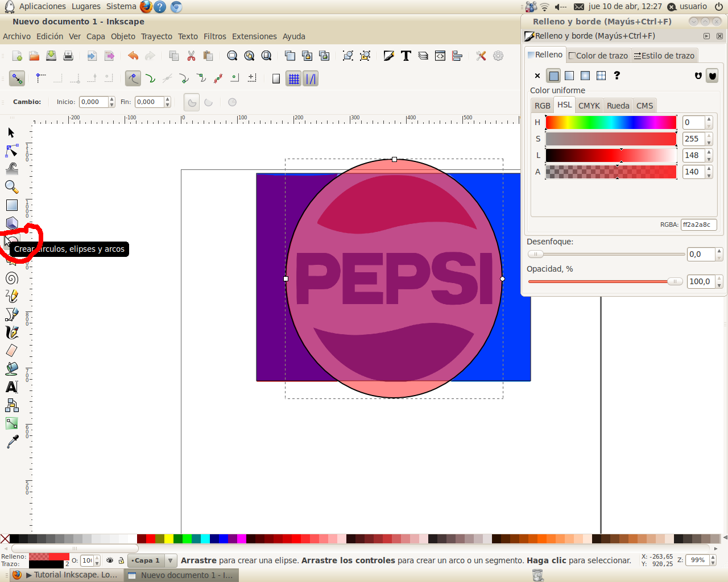Toggle the grid display icon in the toolbar
728x582 pixels.
(294, 78)
